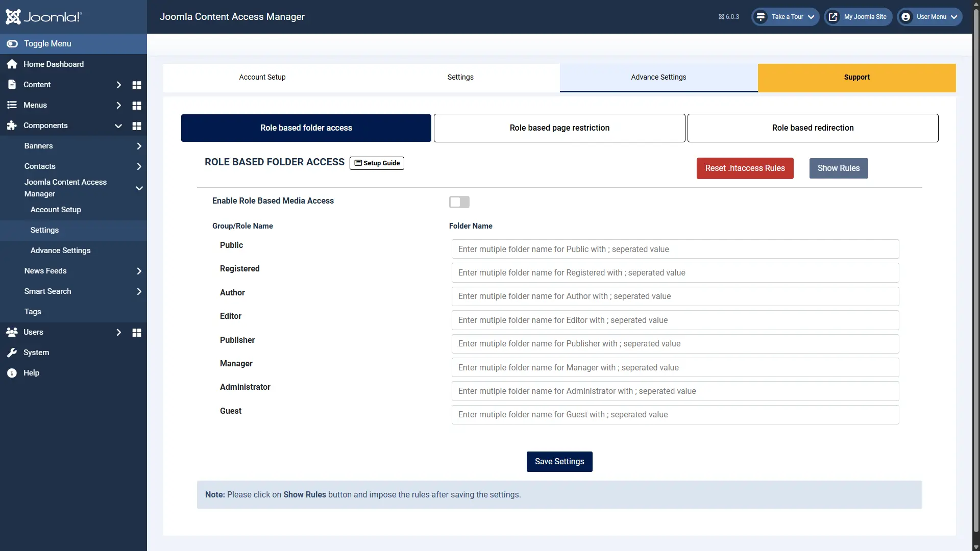This screenshot has height=551, width=980.
Task: Click the Help info icon
Action: (12, 373)
